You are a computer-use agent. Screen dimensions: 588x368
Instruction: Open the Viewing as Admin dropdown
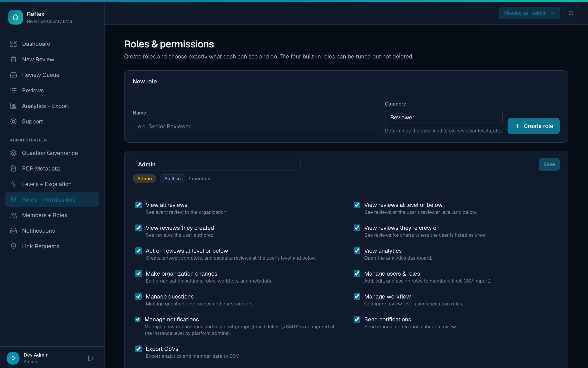(x=529, y=13)
